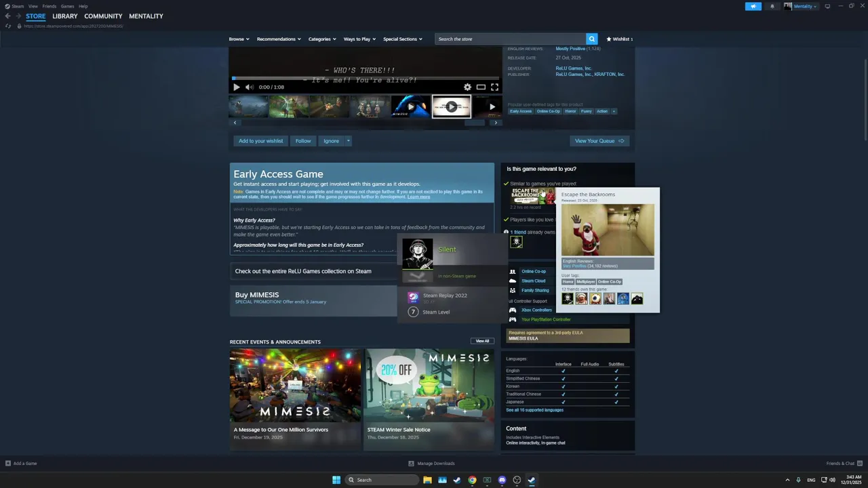Click the microphone tray icon
Screen dimensions: 868x488
point(798,480)
